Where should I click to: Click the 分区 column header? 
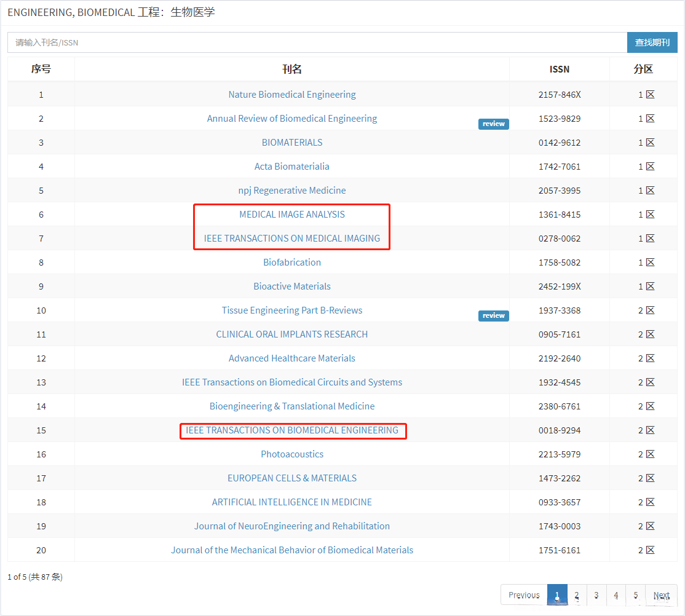coord(644,69)
